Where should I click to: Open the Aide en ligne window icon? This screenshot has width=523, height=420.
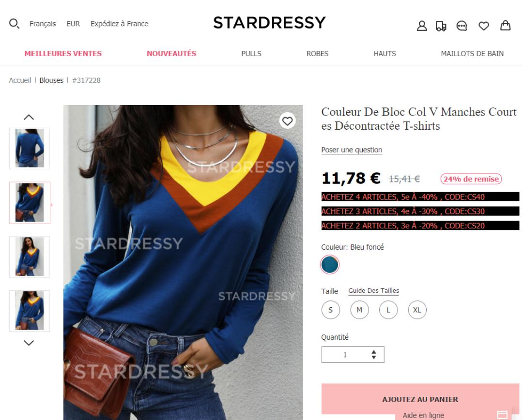pyautogui.click(x=502, y=415)
